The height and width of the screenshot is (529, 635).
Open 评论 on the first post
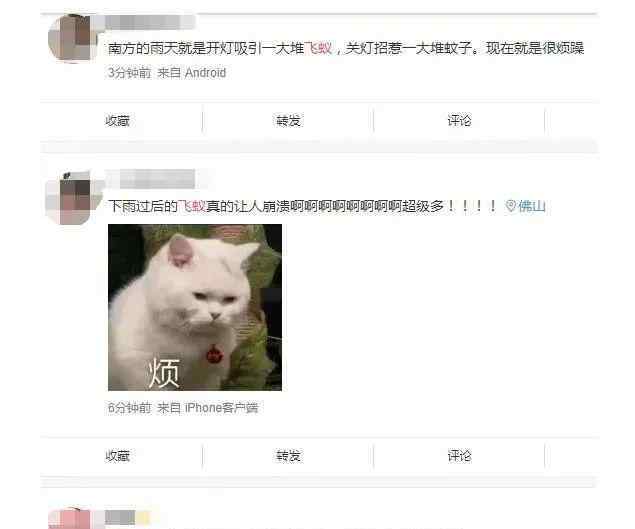point(459,121)
